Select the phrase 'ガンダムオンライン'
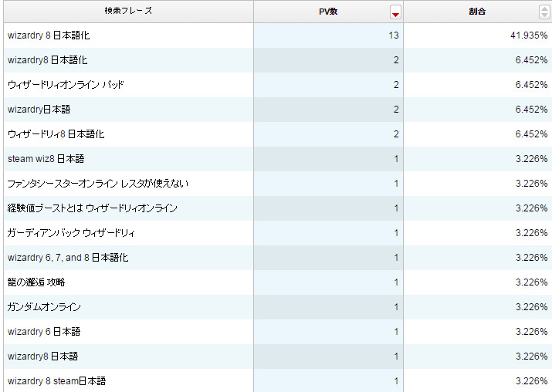Viewport: 552px width, 392px height. [44, 307]
